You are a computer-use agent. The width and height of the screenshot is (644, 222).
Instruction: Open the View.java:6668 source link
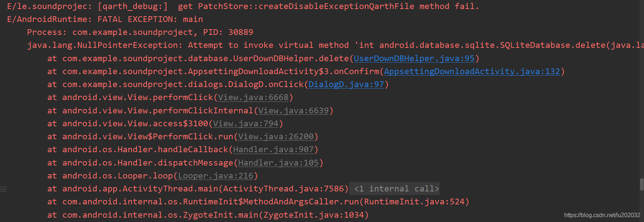pos(253,97)
